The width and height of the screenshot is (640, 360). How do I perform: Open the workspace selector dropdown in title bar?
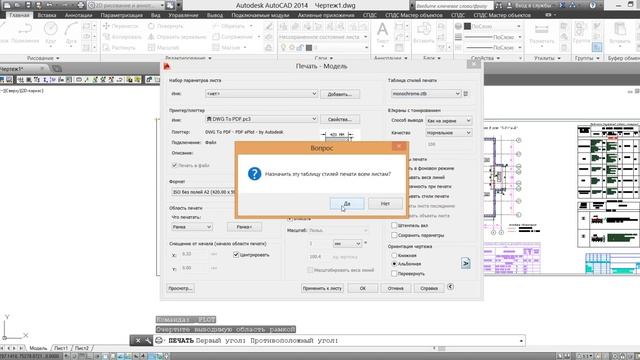point(127,5)
